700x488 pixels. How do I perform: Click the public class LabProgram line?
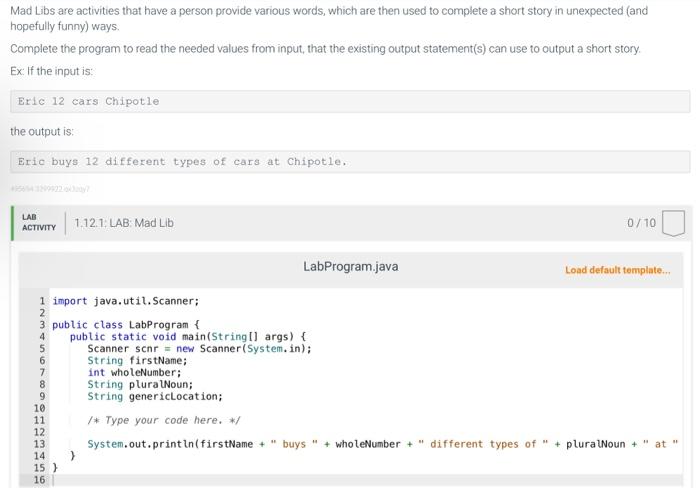coord(126,325)
